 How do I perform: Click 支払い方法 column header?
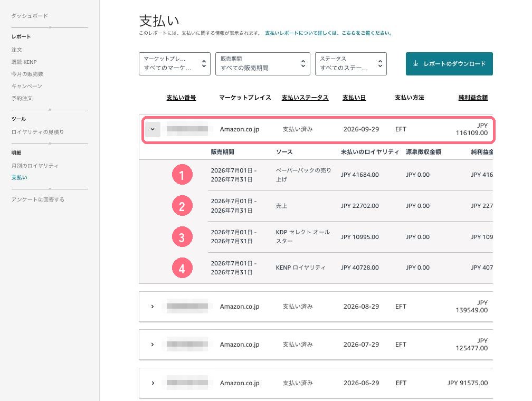[x=409, y=98]
